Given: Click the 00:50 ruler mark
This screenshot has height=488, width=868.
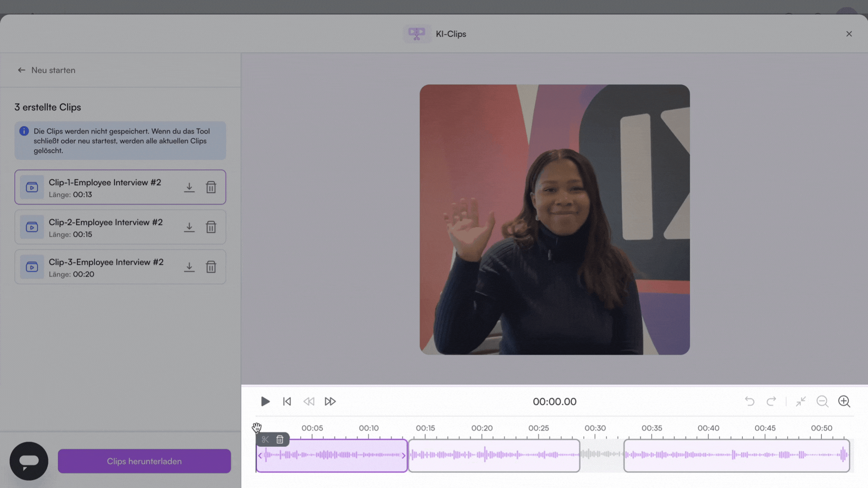Looking at the screenshot, I should coord(821,428).
